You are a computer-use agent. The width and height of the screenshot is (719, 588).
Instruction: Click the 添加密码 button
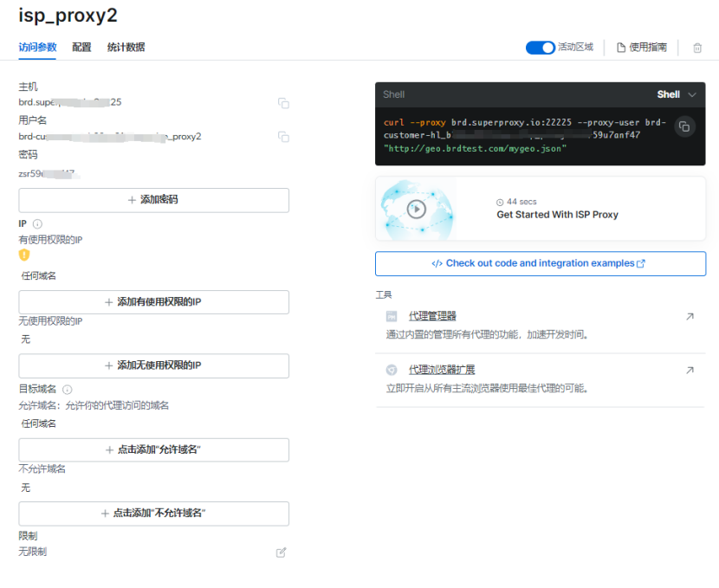[153, 200]
